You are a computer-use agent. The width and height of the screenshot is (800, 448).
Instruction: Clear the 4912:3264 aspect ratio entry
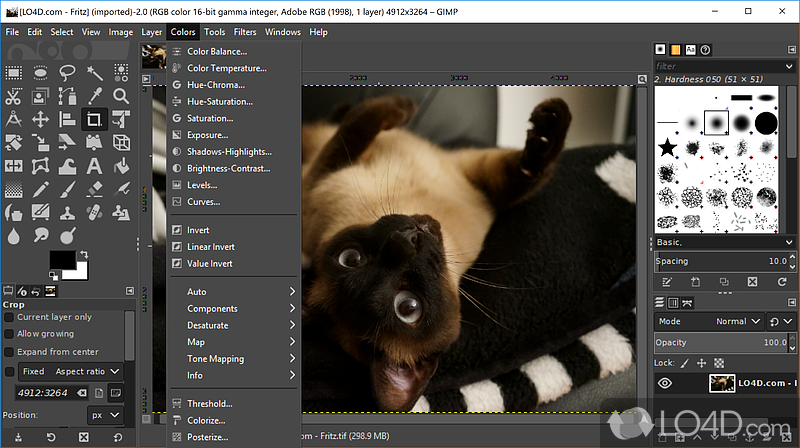point(82,393)
